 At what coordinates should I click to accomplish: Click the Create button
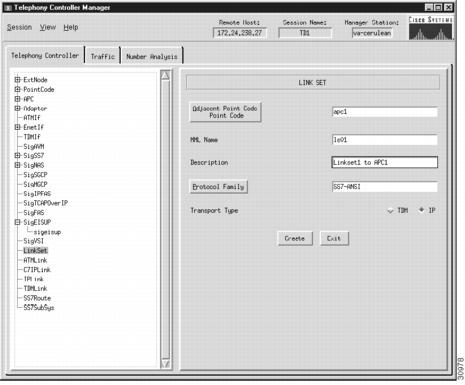click(295, 238)
